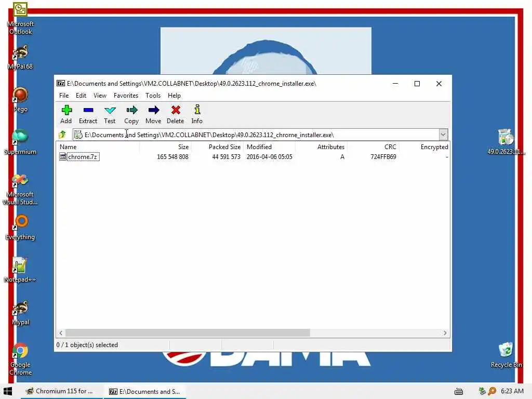This screenshot has height=399, width=532.
Task: Click the scrollbar left arrow
Action: click(x=61, y=333)
